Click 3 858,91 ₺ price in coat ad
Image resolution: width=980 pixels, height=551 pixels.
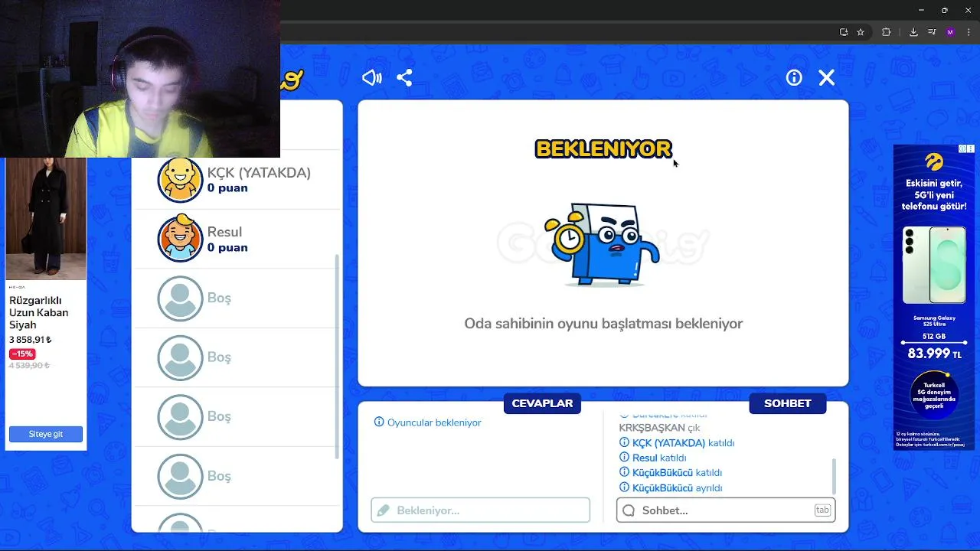pos(31,340)
